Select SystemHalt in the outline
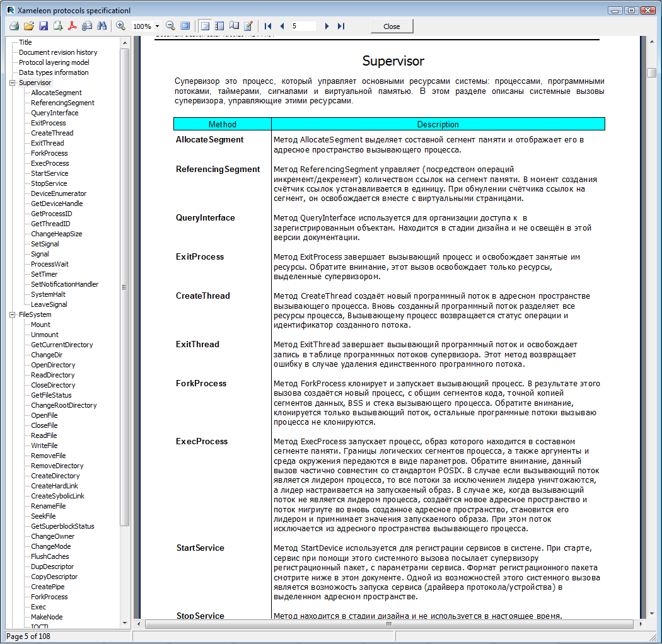 48,294
